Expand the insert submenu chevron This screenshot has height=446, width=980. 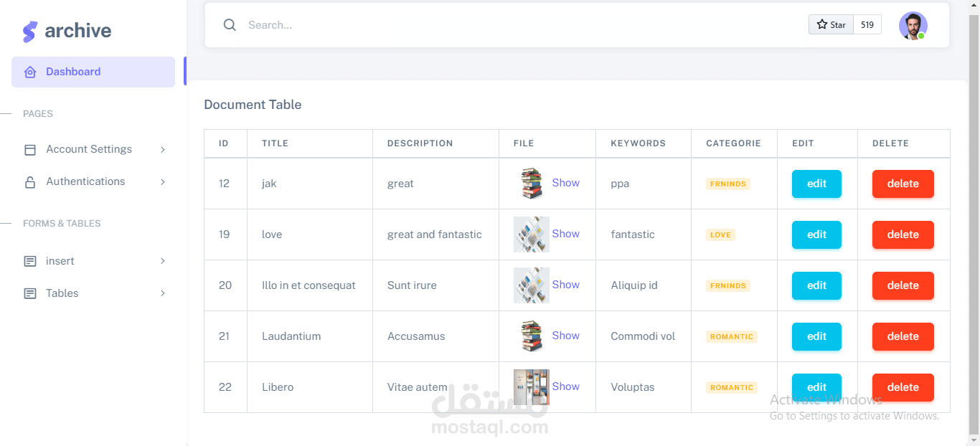click(x=163, y=261)
